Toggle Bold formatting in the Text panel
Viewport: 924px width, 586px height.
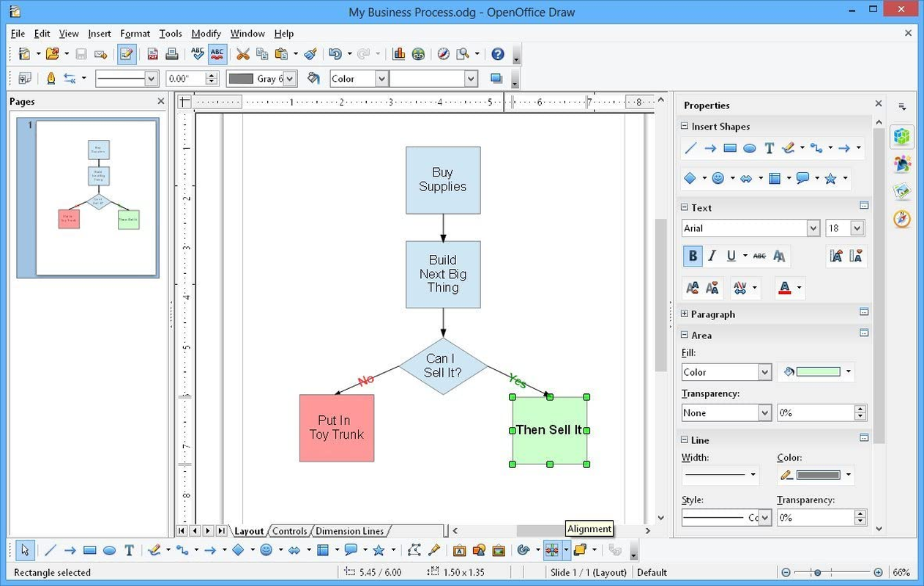[x=693, y=256]
